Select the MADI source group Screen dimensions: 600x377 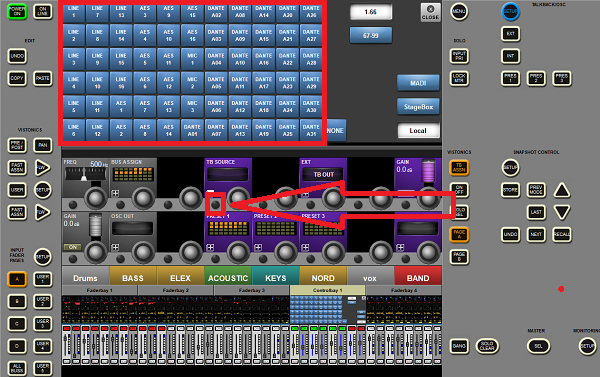pyautogui.click(x=418, y=83)
